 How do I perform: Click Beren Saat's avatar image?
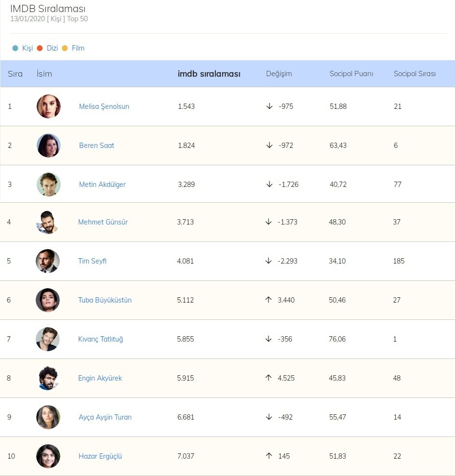point(49,145)
